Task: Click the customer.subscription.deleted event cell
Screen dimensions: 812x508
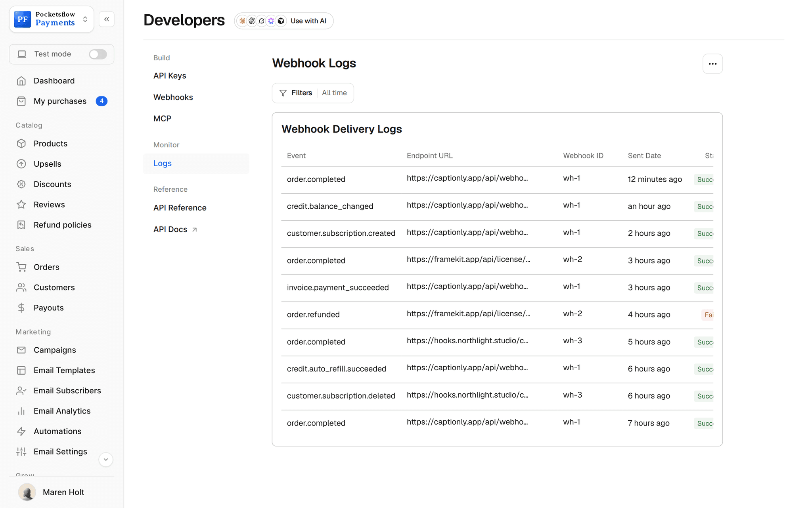Action: point(341,396)
